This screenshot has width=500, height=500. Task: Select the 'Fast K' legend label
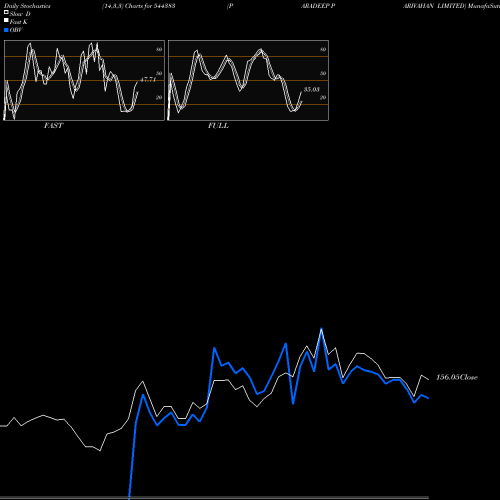pyautogui.click(x=19, y=22)
